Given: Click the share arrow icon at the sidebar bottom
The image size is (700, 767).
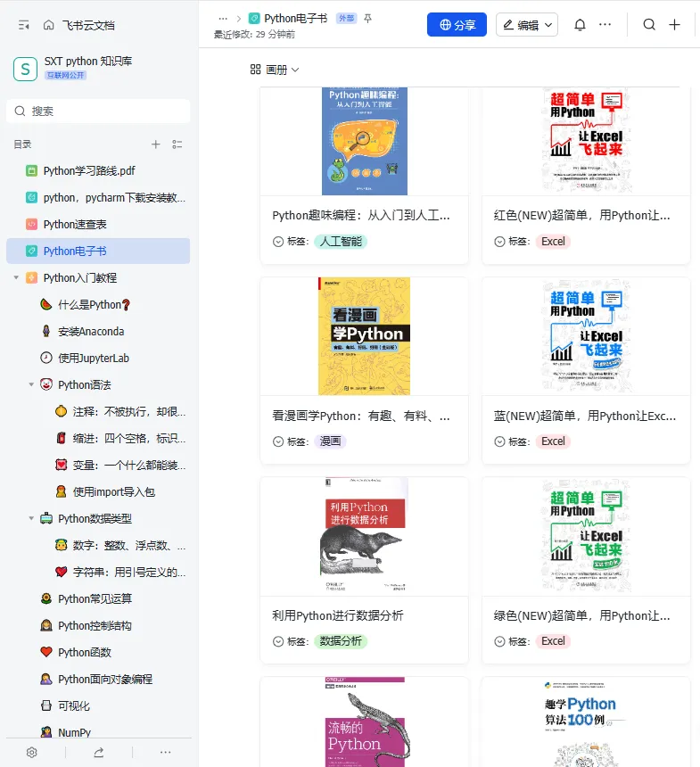Looking at the screenshot, I should click(x=99, y=753).
